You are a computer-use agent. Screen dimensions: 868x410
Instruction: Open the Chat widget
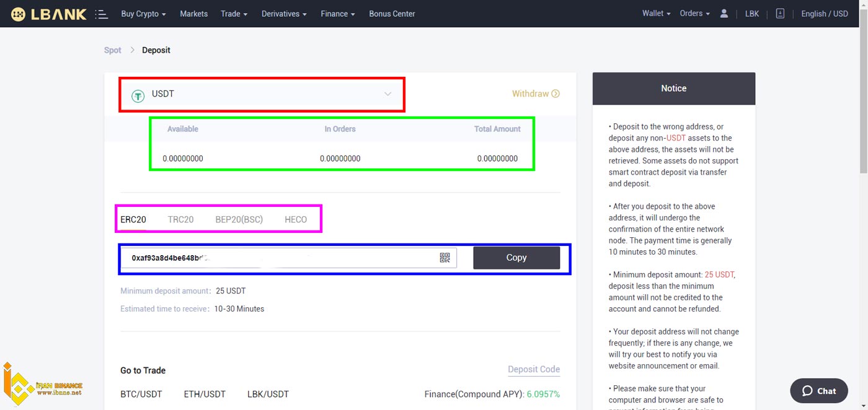[x=819, y=391]
